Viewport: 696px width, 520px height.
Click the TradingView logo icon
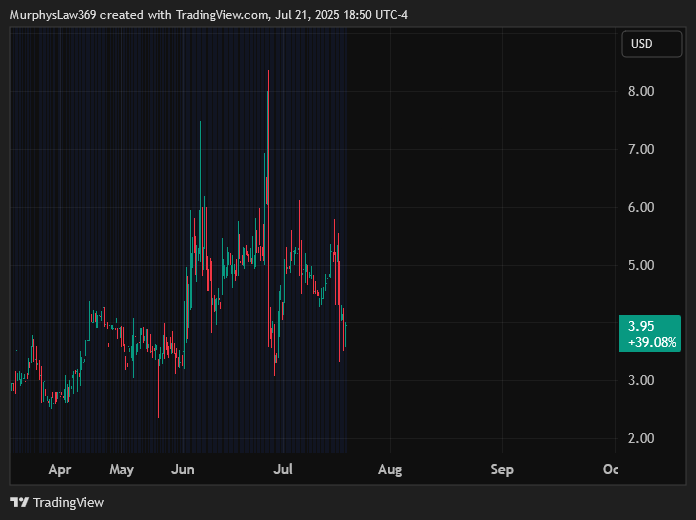coord(20,502)
